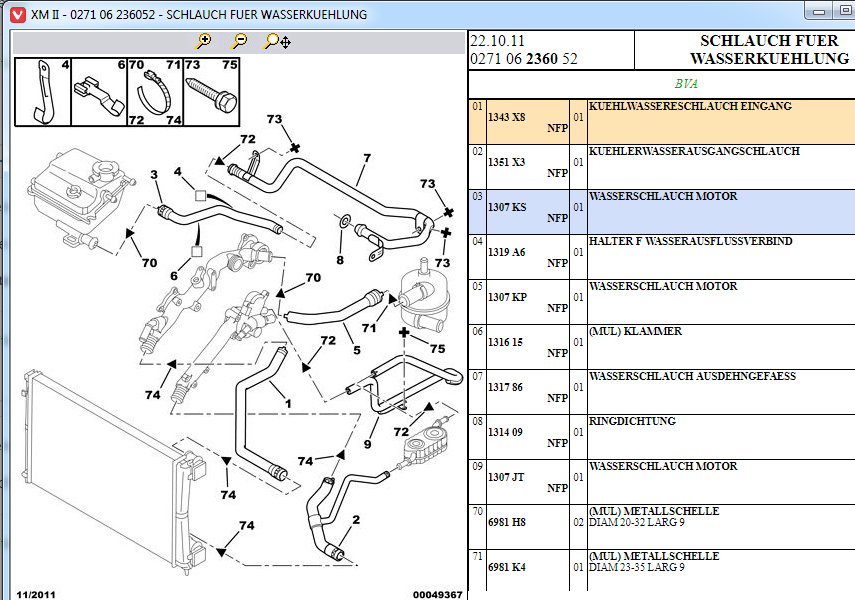The image size is (855, 600).
Task: Select row 05 WASSERSCHLAUCH MOTOR
Action: click(662, 302)
